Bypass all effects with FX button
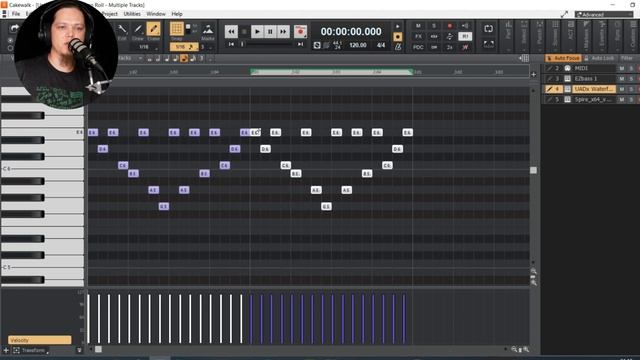640x360 pixels. coord(418,36)
